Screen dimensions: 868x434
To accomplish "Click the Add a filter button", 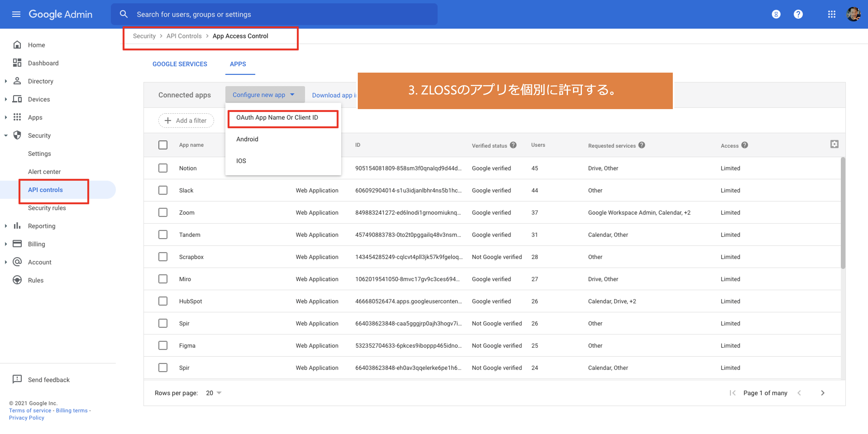I will pos(186,121).
